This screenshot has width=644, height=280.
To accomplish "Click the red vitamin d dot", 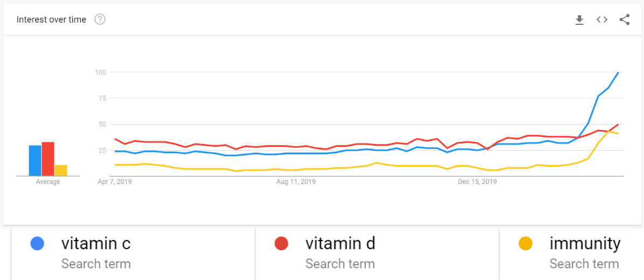I will [x=281, y=244].
